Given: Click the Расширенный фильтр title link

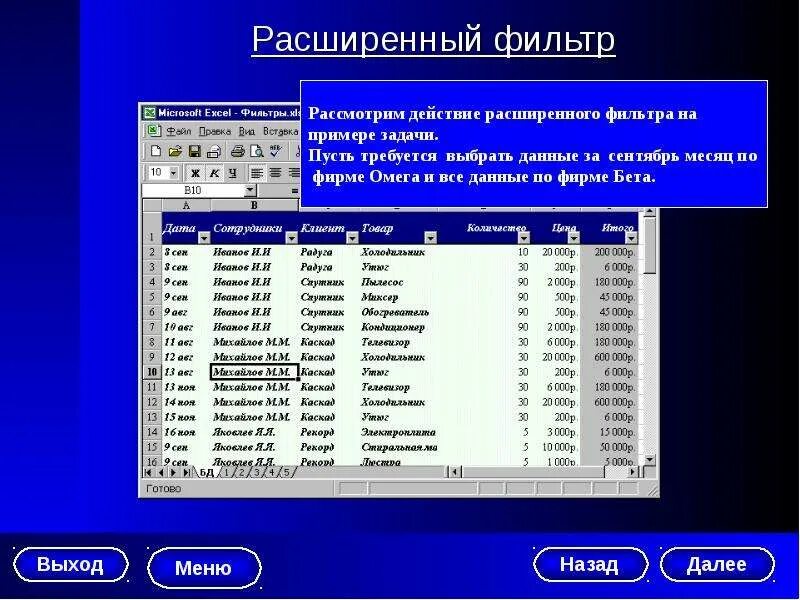Looking at the screenshot, I should click(433, 39).
